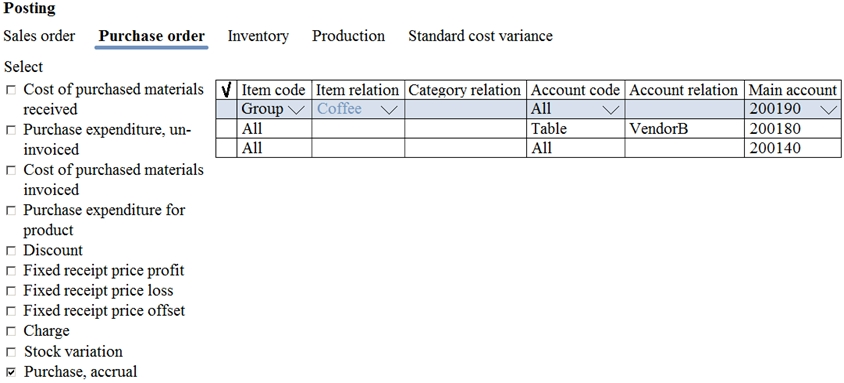Open the Inventory tab

coord(258,36)
